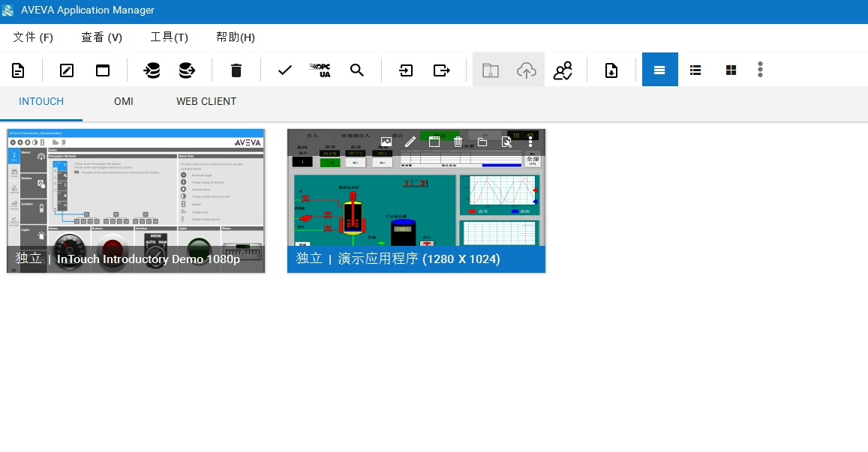Viewport: 868px width, 452px height.
Task: Click the checkmark validate icon
Action: pyautogui.click(x=285, y=70)
